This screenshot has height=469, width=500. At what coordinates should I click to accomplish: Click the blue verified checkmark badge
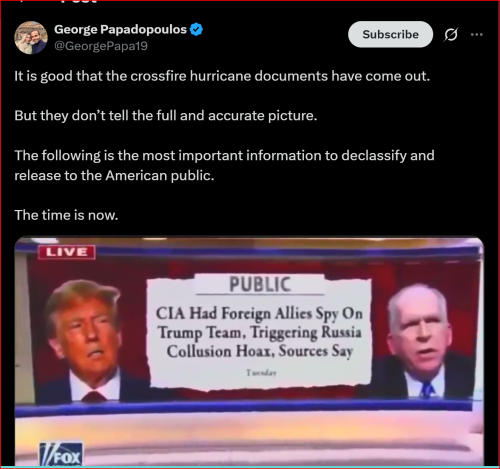click(x=196, y=29)
